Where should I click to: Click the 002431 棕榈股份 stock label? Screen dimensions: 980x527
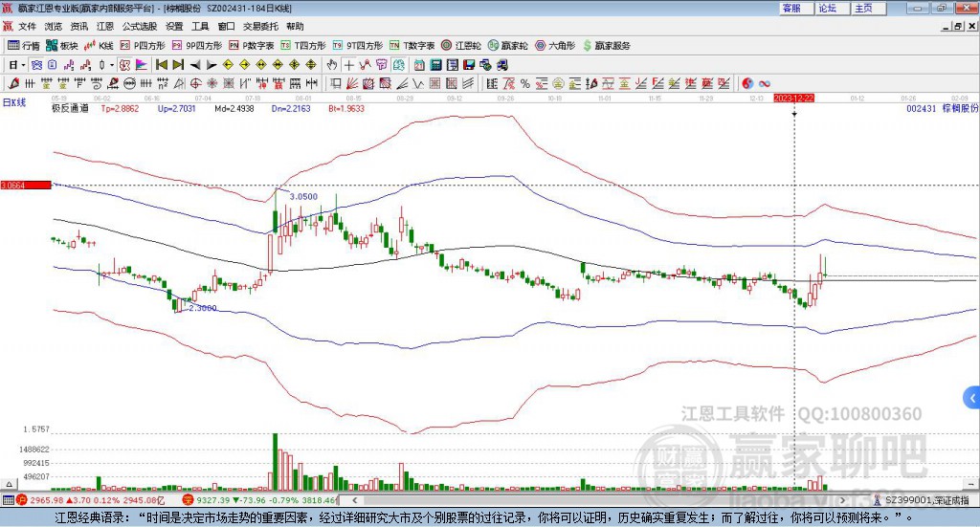(942, 108)
